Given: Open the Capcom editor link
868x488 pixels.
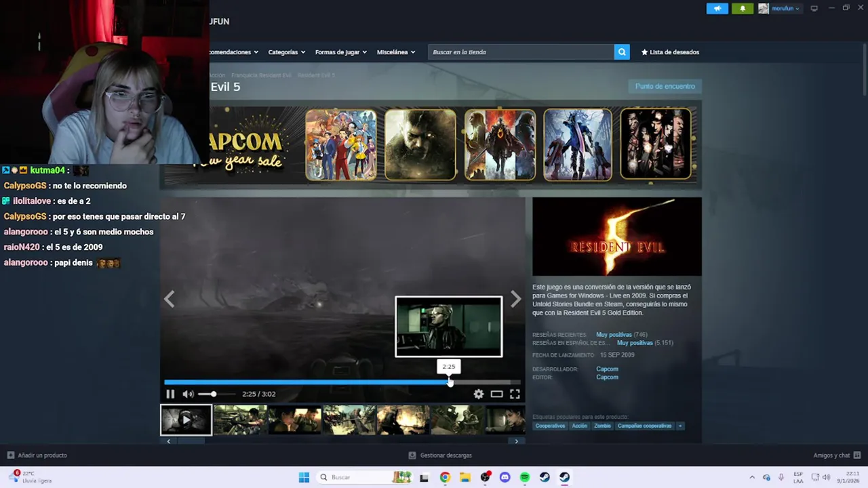Looking at the screenshot, I should pos(607,378).
